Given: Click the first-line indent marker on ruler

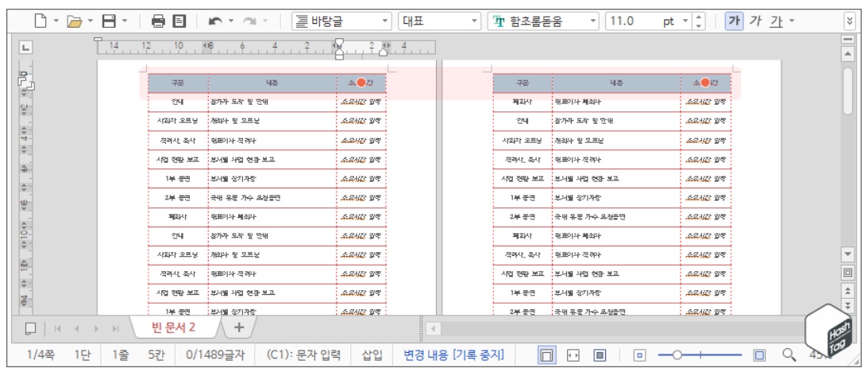Looking at the screenshot, I should click(339, 43).
